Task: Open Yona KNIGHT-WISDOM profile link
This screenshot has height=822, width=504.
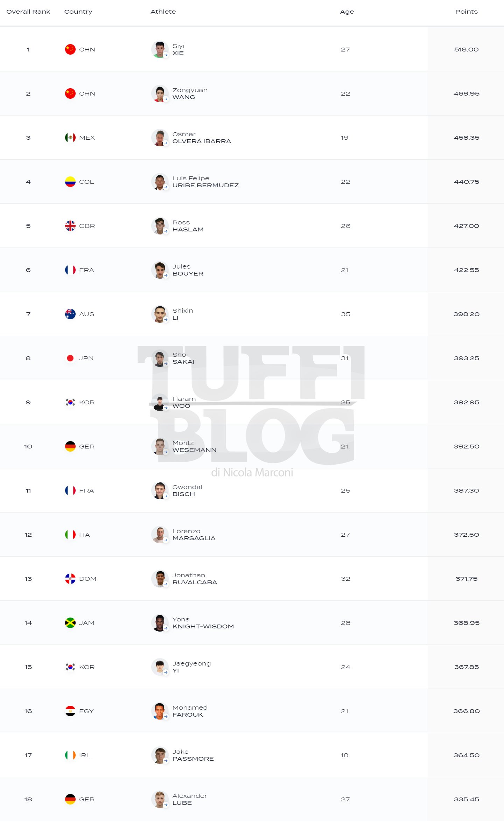Action: (x=203, y=623)
